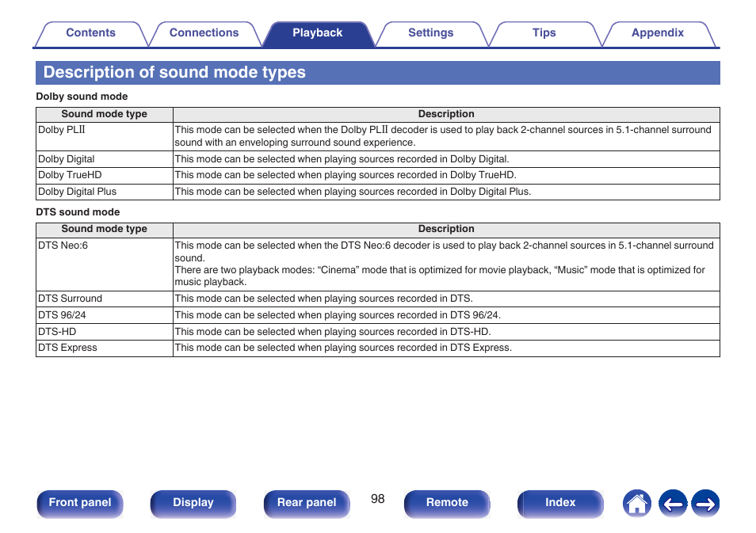The width and height of the screenshot is (756, 533).
Task: Click description ending 'sources recorded in DTS.'
Action: 323,299
